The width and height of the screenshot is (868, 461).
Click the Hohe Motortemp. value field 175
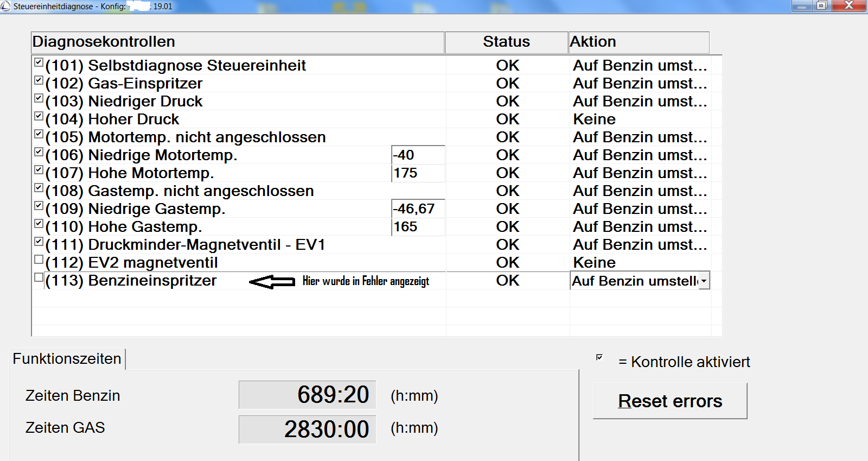(418, 173)
